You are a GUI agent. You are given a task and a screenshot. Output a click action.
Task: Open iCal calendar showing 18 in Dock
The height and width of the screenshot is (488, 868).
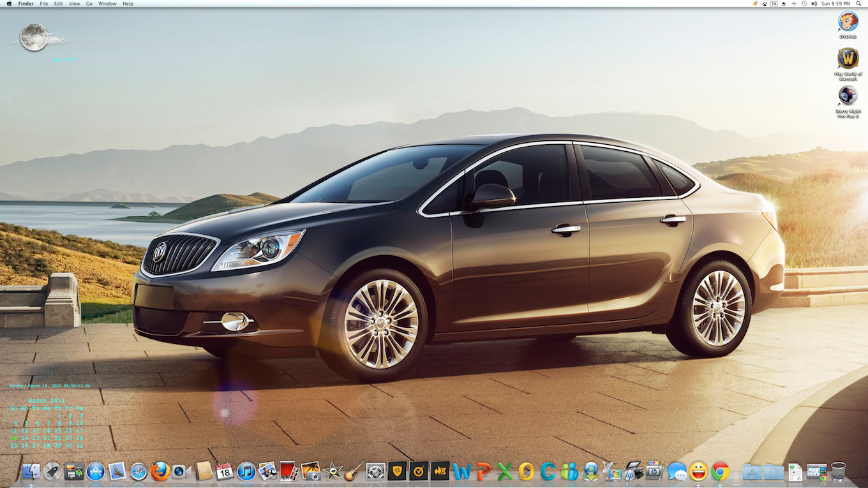[225, 471]
